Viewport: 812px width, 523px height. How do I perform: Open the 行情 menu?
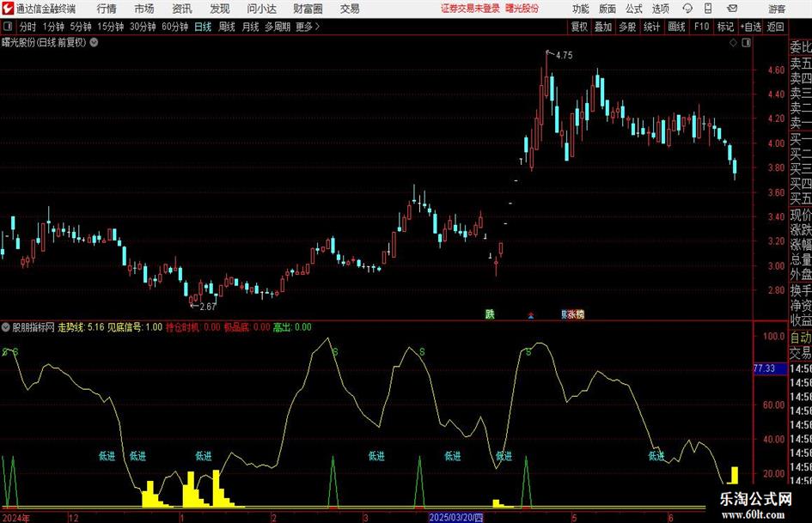click(107, 9)
